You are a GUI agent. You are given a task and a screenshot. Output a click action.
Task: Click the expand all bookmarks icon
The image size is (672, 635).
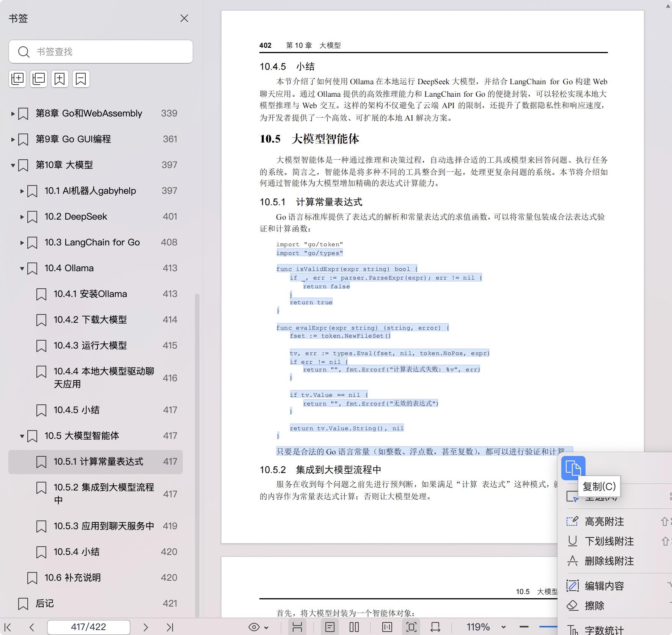coord(17,79)
